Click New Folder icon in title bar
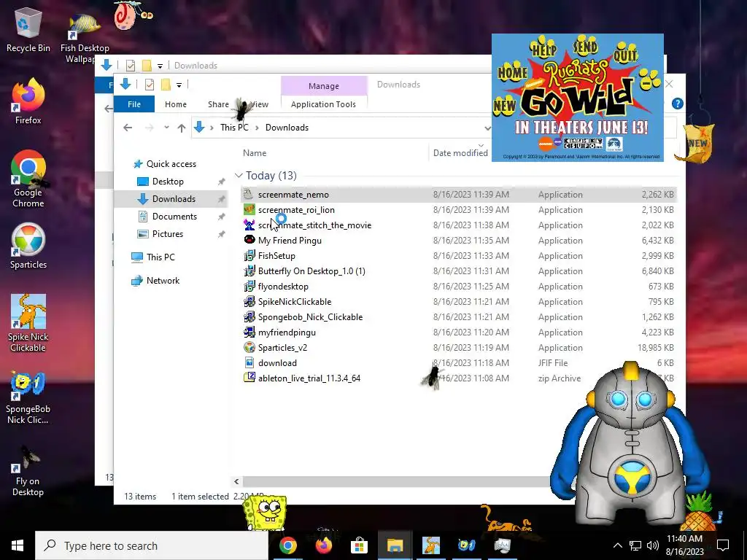This screenshot has height=560, width=747. click(x=166, y=85)
